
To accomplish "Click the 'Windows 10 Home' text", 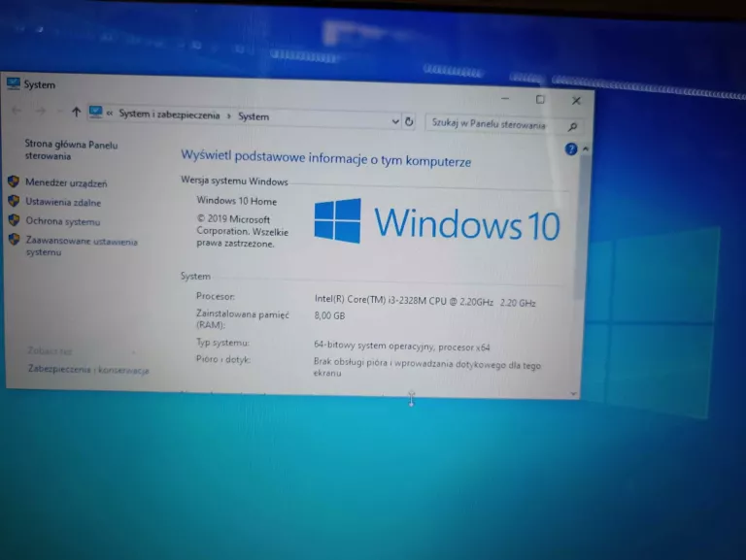I will tap(236, 201).
